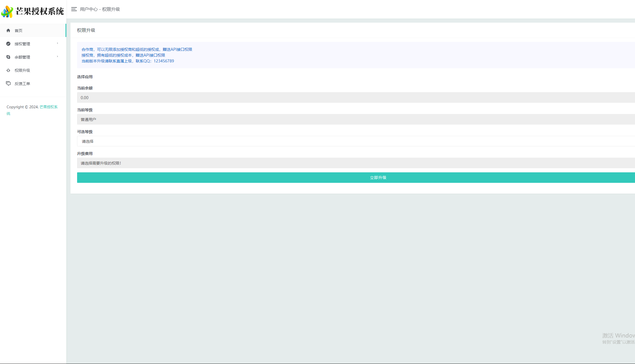Screen dimensions: 635x364
Task: Open the 反馈工单 menu item
Action: tap(22, 84)
